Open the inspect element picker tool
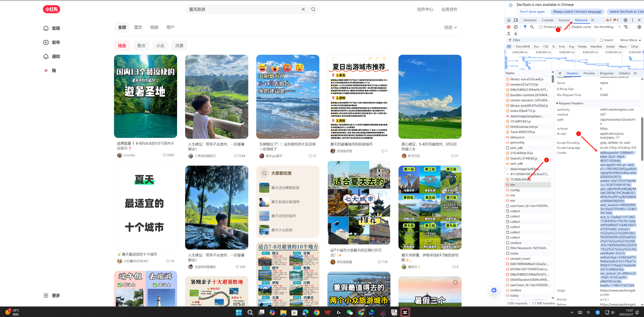 pos(509,20)
